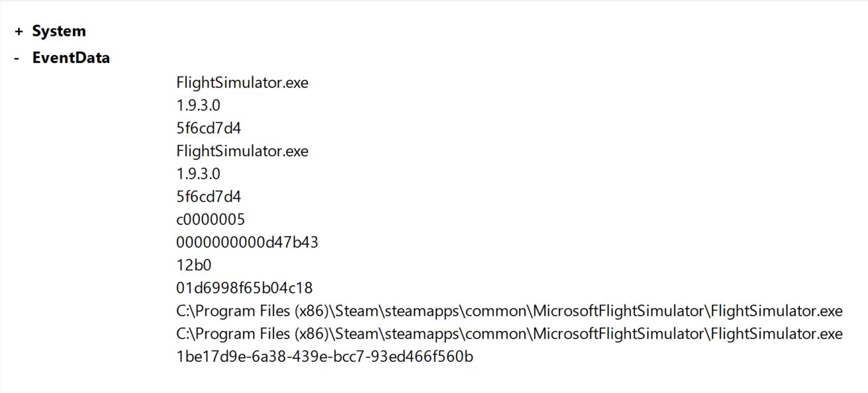Viewport: 868px width, 393px height.
Task: Click the 12b0 process ID value
Action: coord(194,265)
